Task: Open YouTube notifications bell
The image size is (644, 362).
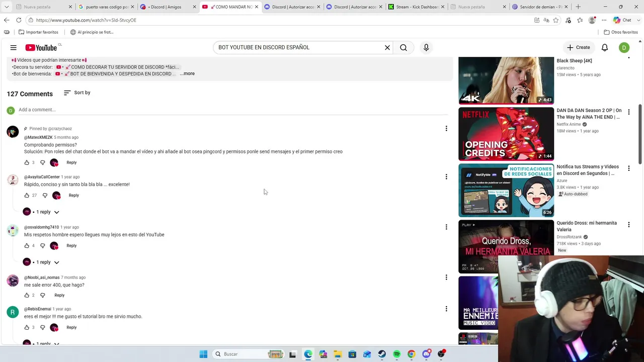Action: 605,48
